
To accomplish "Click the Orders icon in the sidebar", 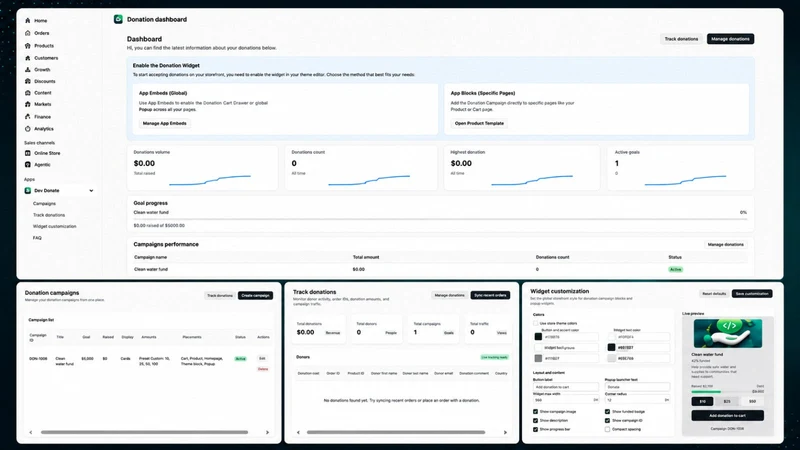I will [28, 33].
